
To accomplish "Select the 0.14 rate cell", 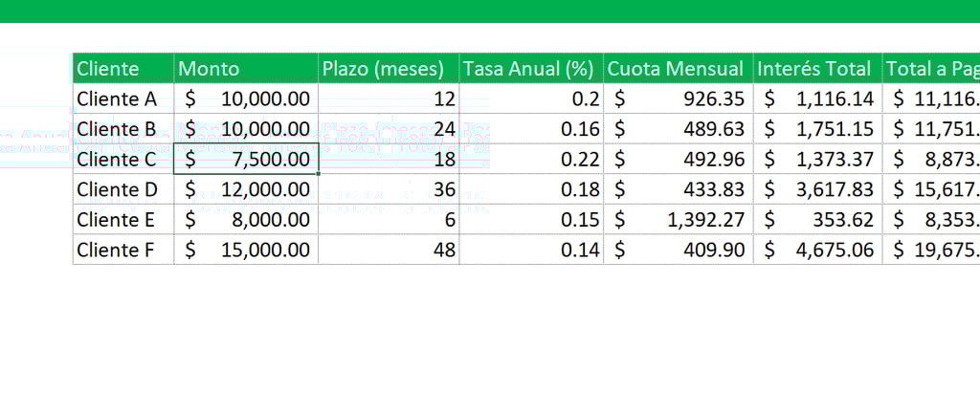I will (x=530, y=250).
